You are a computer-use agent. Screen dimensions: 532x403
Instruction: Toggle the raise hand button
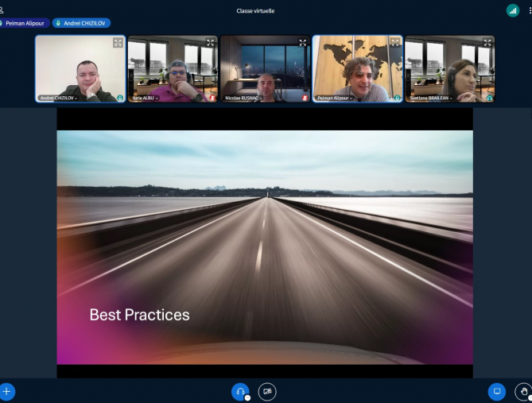pos(523,391)
